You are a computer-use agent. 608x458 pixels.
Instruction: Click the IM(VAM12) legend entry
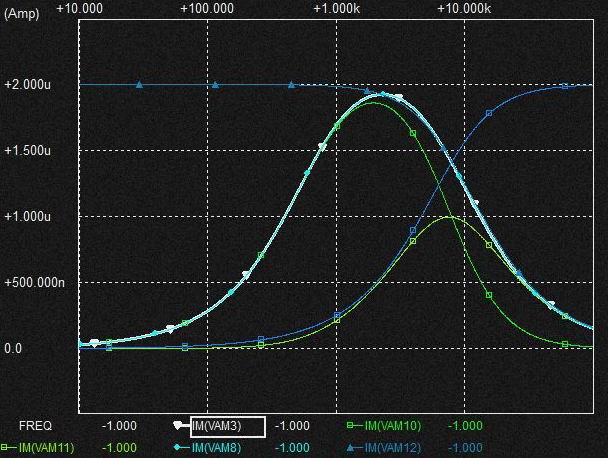click(392, 447)
